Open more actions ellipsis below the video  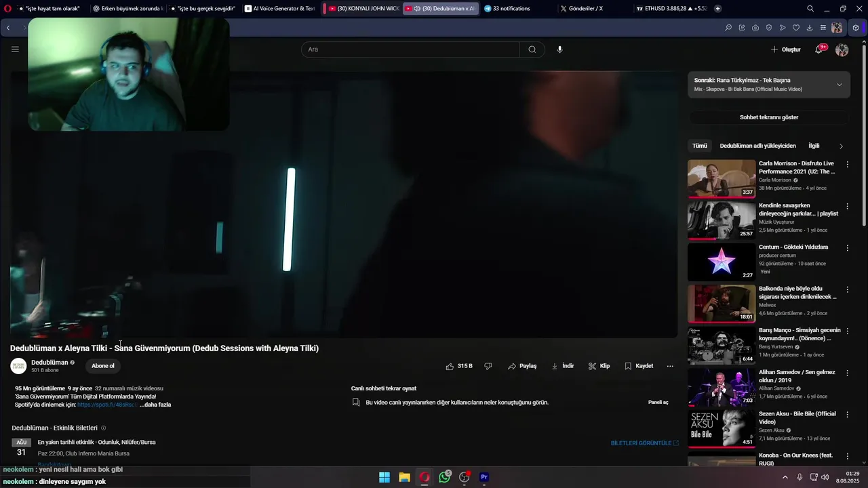point(670,366)
